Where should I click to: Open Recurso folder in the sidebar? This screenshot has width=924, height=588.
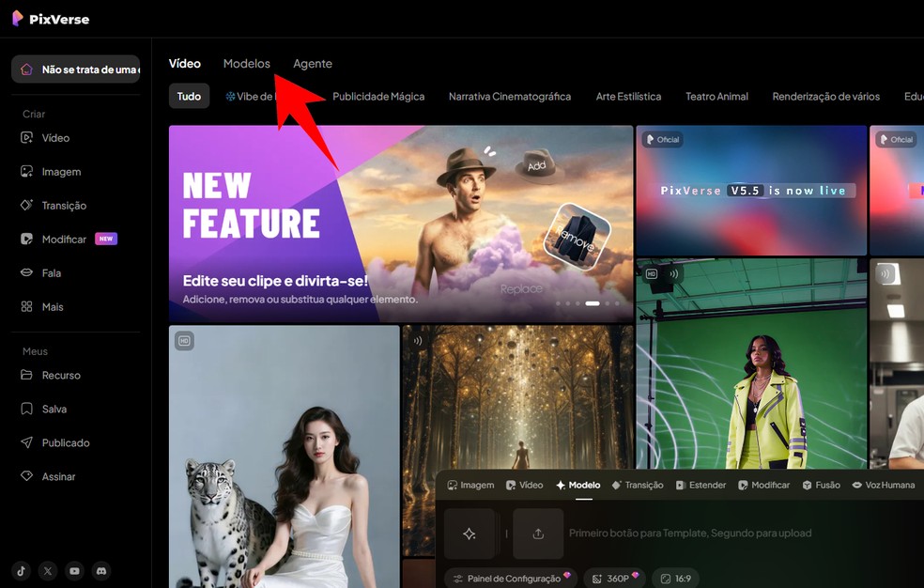tap(51, 375)
